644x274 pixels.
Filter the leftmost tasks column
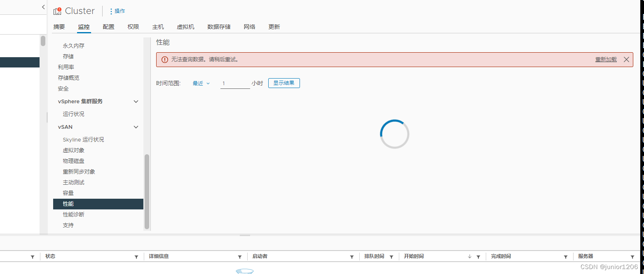(33, 257)
